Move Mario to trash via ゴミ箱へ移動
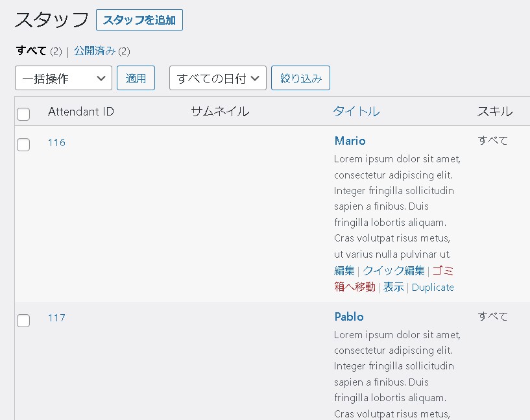The width and height of the screenshot is (530, 420). pyautogui.click(x=354, y=287)
